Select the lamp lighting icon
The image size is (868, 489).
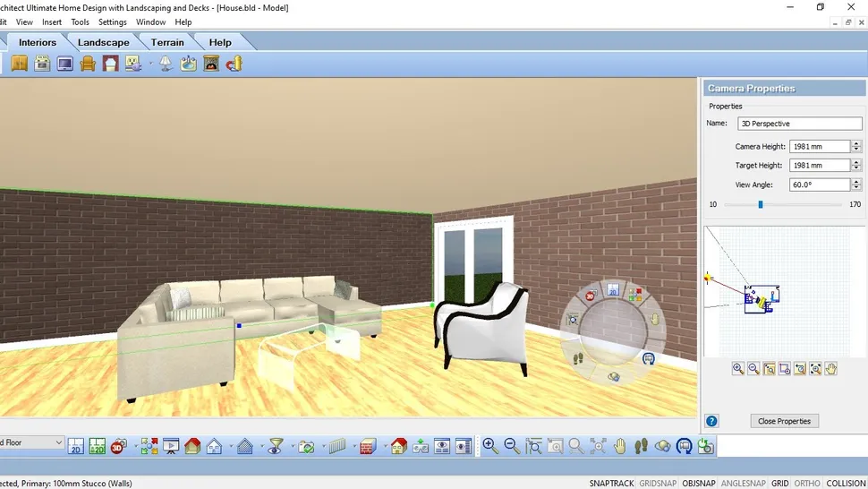pos(166,64)
